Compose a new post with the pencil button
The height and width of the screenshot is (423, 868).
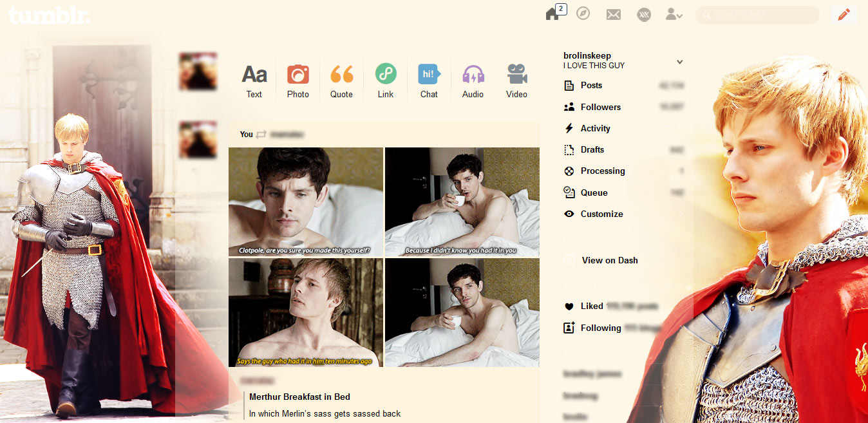tap(844, 15)
